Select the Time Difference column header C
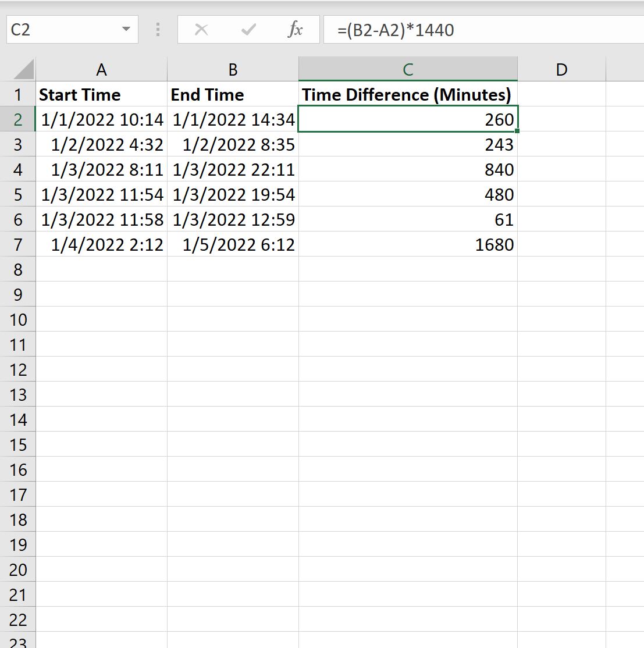Viewport: 644px width, 648px height. click(x=407, y=69)
